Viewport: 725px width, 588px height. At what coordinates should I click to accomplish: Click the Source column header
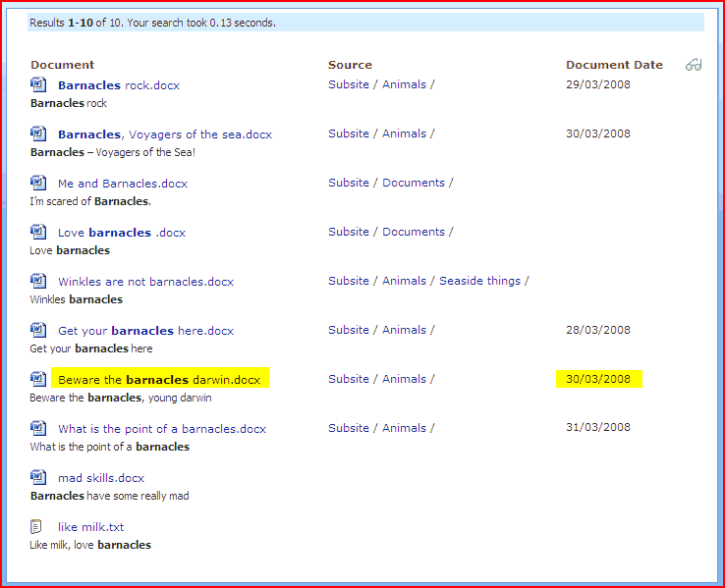(350, 65)
